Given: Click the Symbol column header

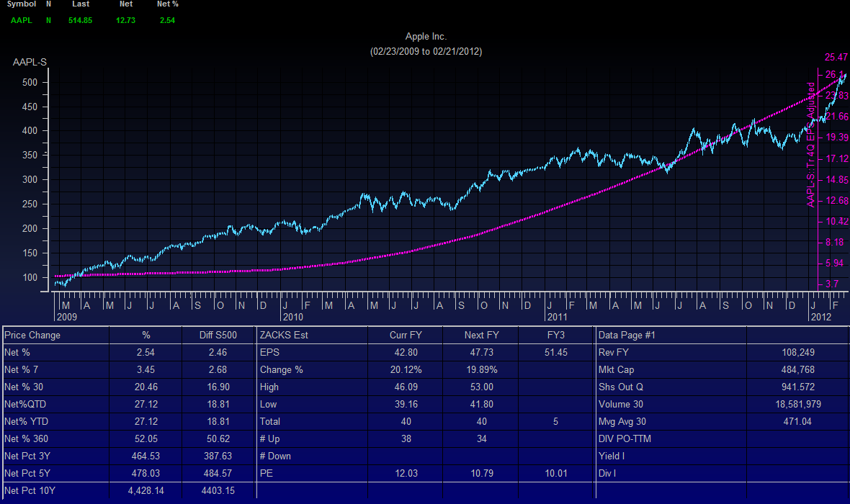Looking at the screenshot, I should [x=21, y=4].
